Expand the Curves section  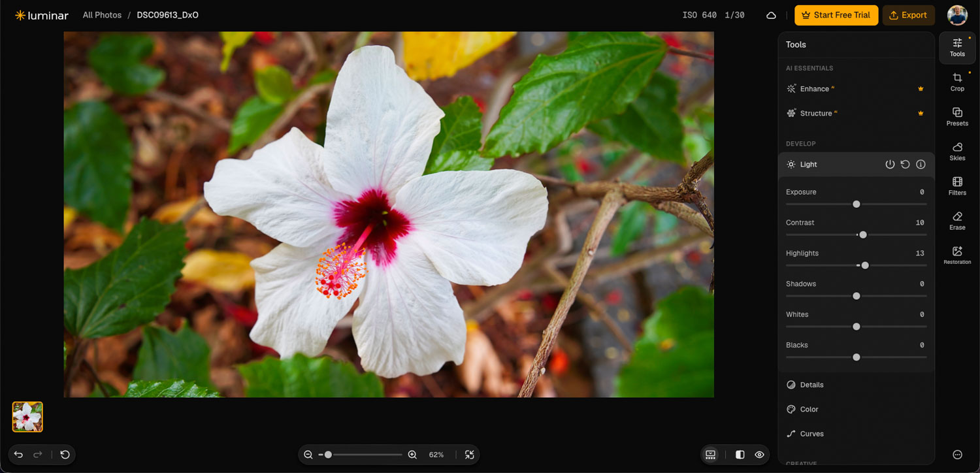(856, 434)
